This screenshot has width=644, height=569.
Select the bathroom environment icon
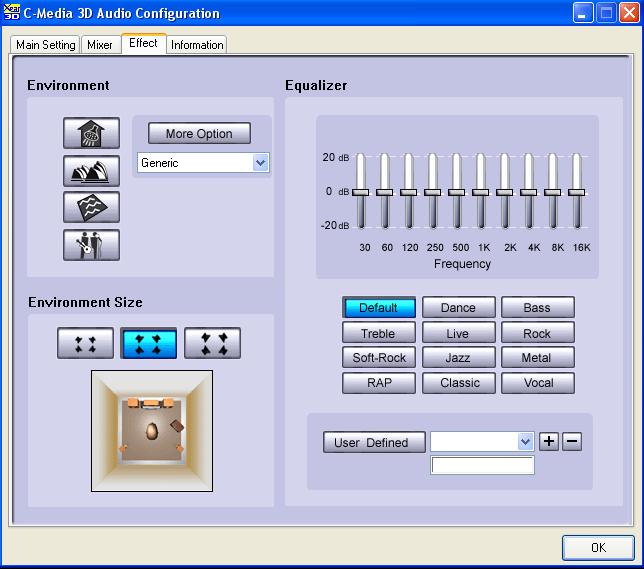[92, 133]
